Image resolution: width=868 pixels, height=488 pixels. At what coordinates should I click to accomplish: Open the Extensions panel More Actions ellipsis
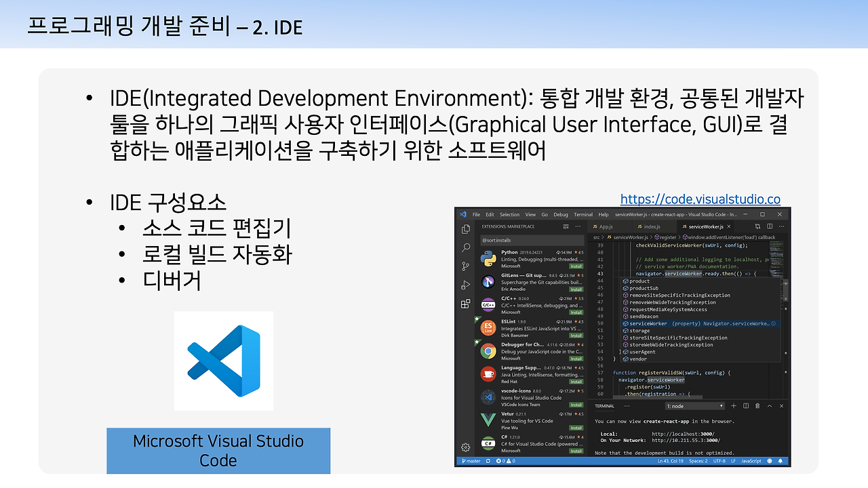578,226
